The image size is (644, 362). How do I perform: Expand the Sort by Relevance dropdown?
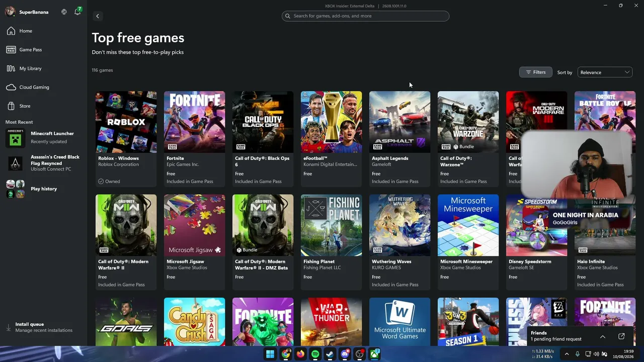point(605,72)
